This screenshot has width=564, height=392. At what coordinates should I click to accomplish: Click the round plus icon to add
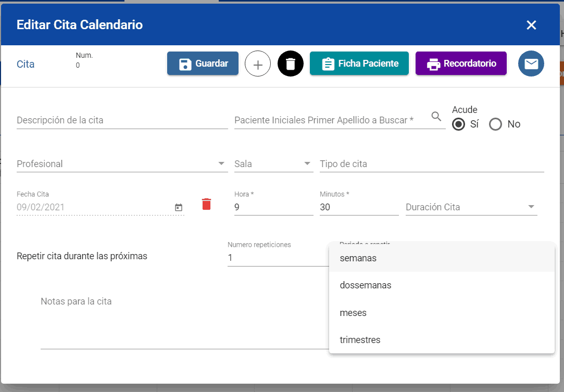click(258, 63)
